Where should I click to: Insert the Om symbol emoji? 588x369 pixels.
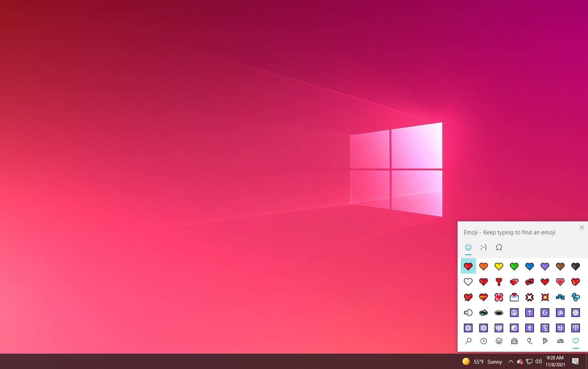(560, 313)
